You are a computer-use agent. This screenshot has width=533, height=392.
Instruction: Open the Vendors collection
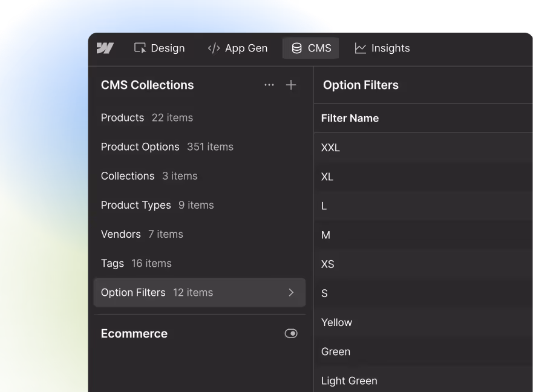point(120,234)
